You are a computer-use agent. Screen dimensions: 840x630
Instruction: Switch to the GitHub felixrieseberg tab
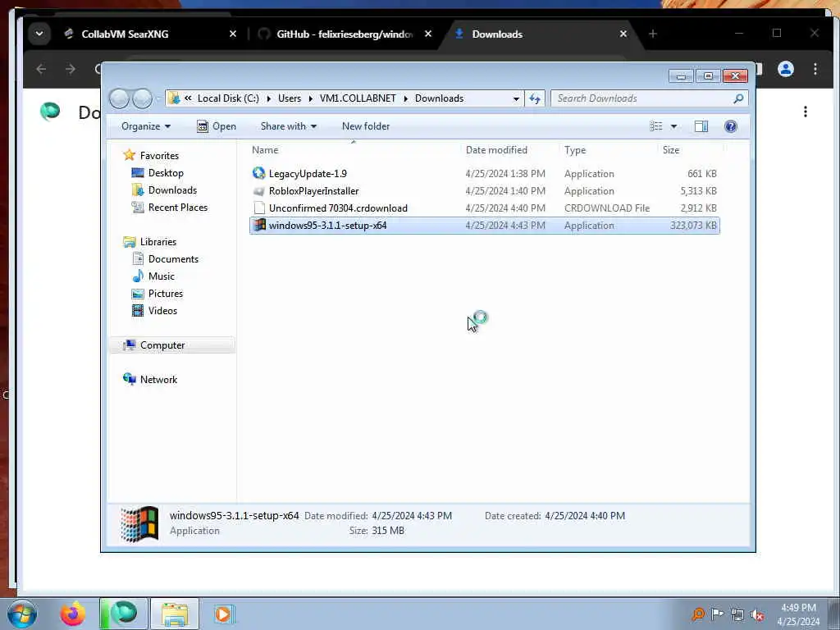pos(345,34)
